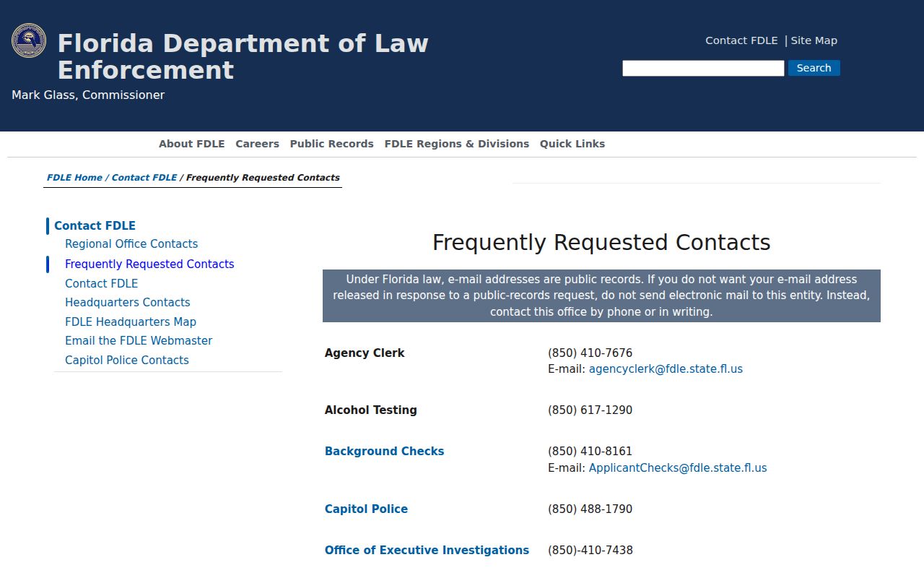The height and width of the screenshot is (578, 924).
Task: Click the Frequently Requested Contacts page heading
Action: tap(601, 242)
